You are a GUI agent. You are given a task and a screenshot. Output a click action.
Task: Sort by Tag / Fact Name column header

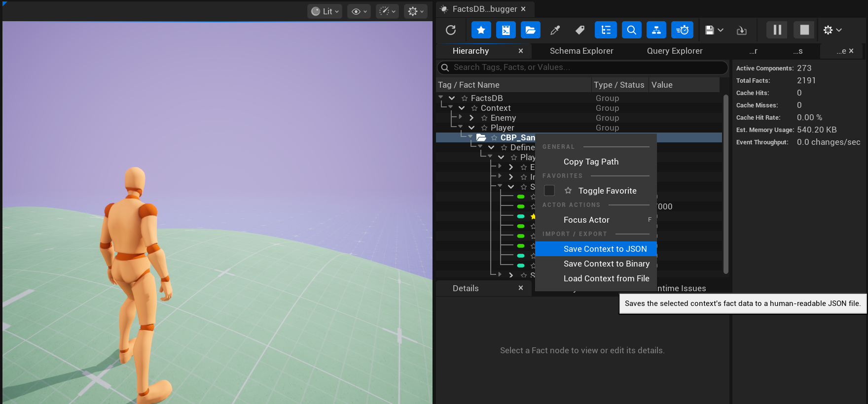point(513,85)
